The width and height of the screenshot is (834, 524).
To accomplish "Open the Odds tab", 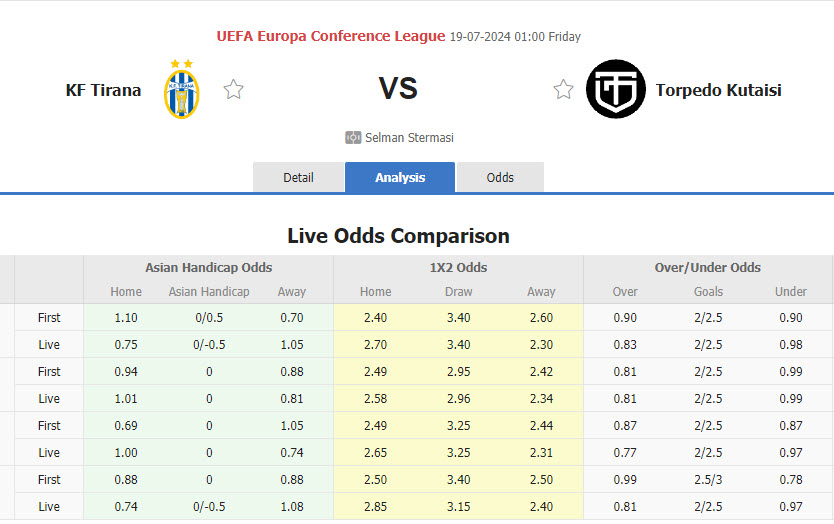I will [500, 177].
